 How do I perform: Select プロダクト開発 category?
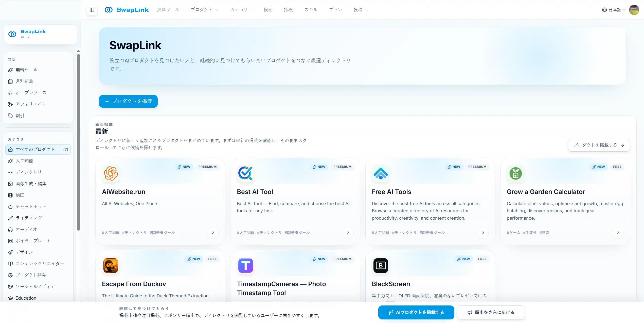[38, 275]
